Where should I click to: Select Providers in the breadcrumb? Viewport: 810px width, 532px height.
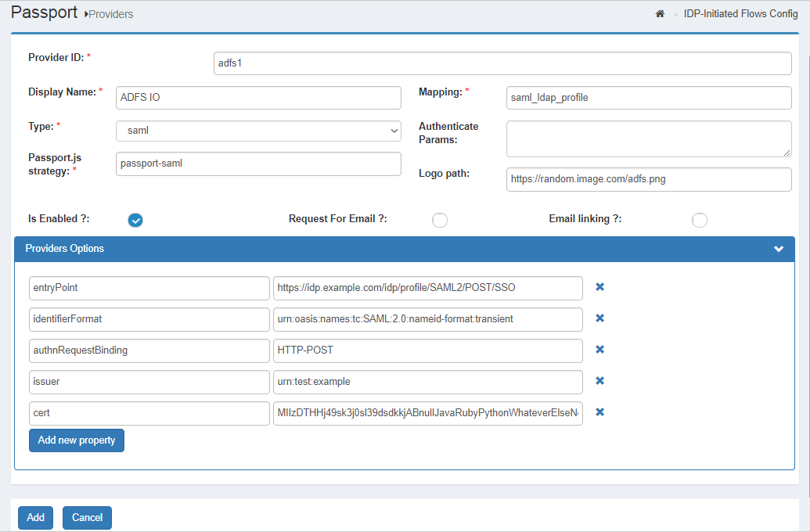click(111, 14)
